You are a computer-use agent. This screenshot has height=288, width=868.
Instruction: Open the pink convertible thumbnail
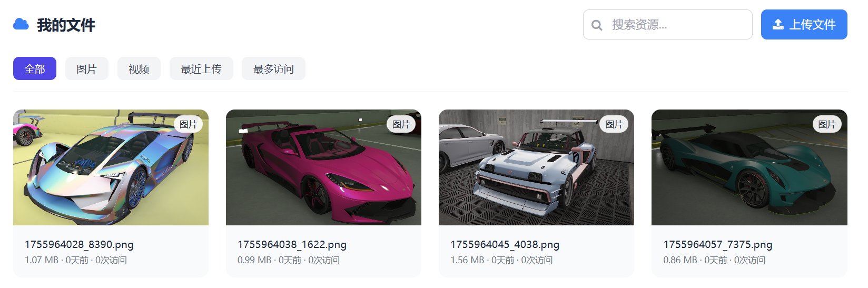coord(323,167)
